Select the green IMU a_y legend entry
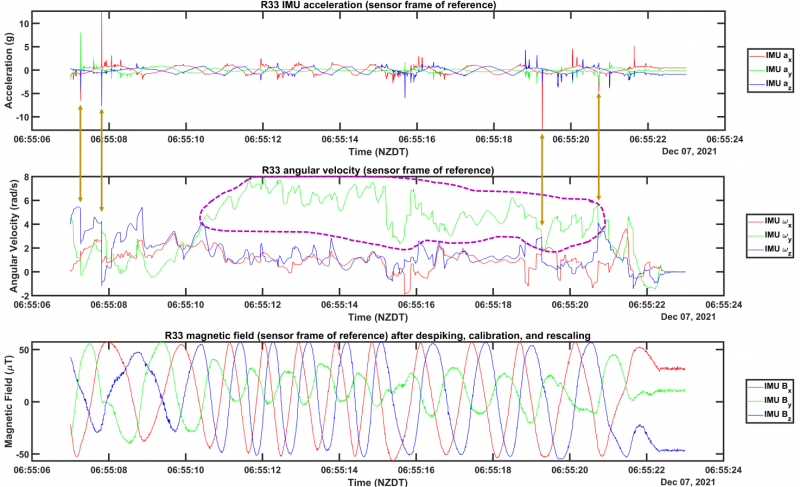800x487 pixels. [776, 68]
